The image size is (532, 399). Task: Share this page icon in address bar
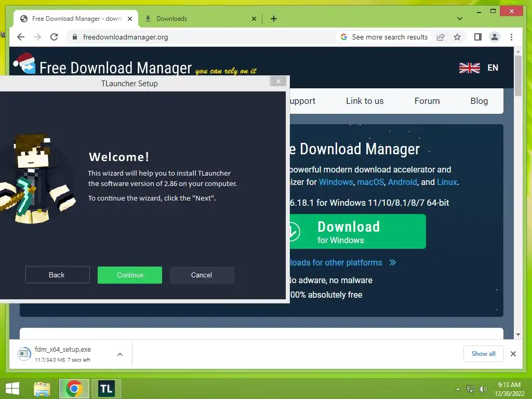pos(441,37)
